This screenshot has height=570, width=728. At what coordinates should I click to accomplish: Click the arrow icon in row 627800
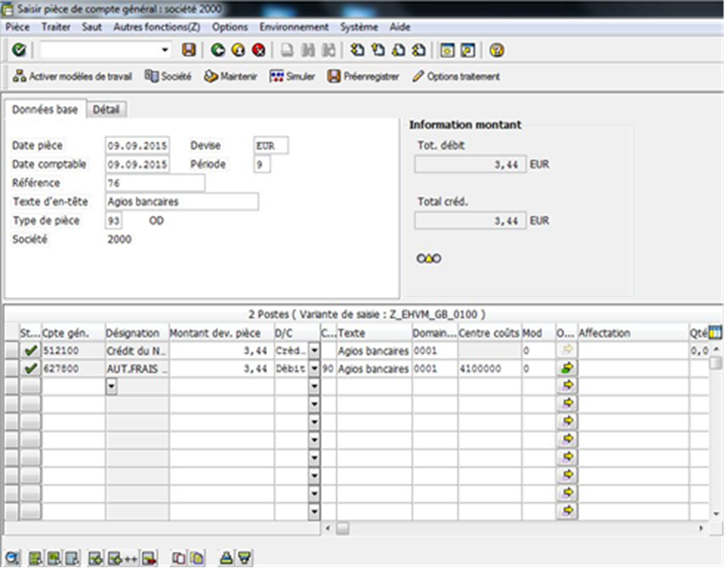[x=567, y=368]
